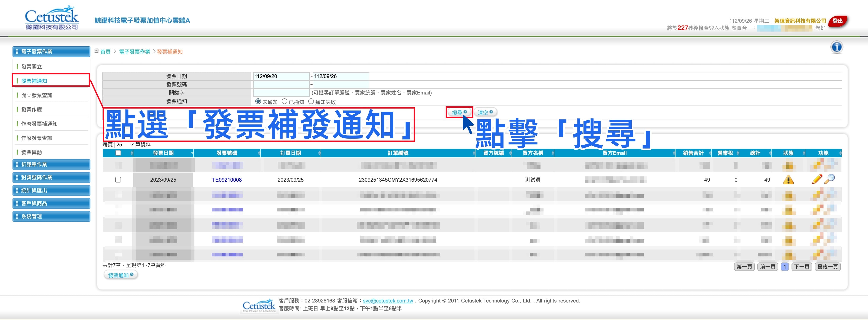This screenshot has height=320, width=868.
Task: Tick the checkbox for invoice TE09210008
Action: click(118, 180)
